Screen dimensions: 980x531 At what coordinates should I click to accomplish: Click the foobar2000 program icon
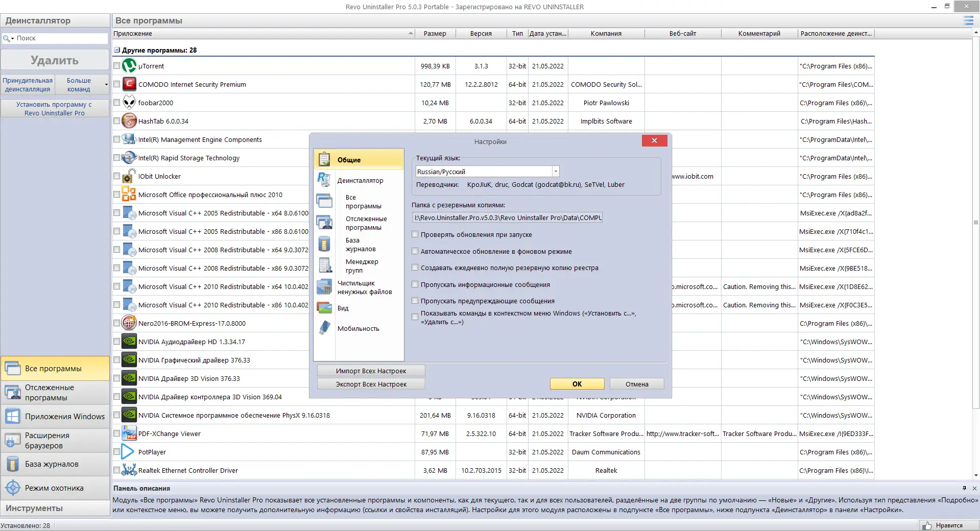(x=129, y=103)
